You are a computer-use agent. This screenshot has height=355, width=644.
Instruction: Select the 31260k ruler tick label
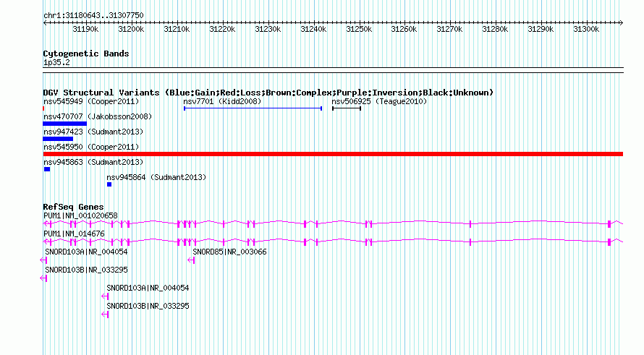click(x=404, y=29)
